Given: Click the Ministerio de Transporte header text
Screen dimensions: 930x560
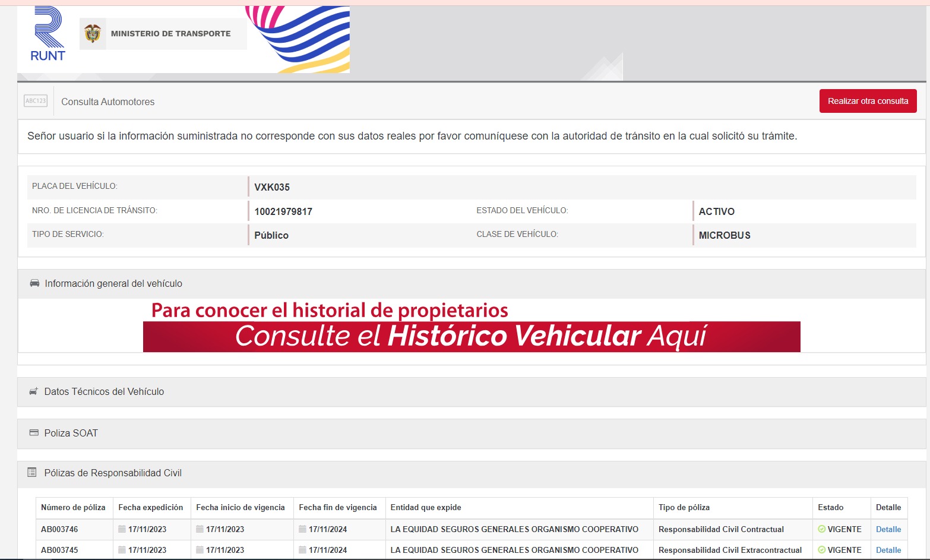Looking at the screenshot, I should pyautogui.click(x=170, y=34).
